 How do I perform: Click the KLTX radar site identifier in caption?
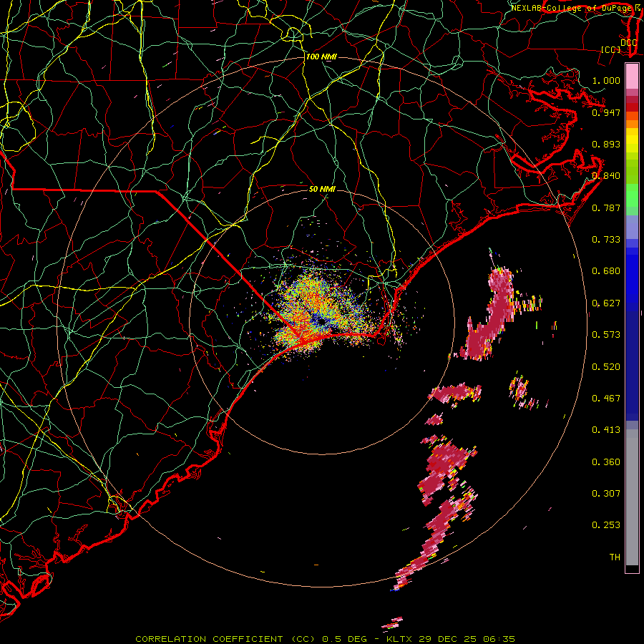(x=401, y=639)
